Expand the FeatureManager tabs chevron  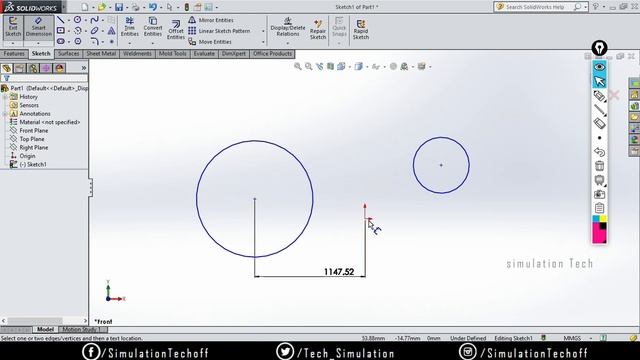tap(84, 68)
